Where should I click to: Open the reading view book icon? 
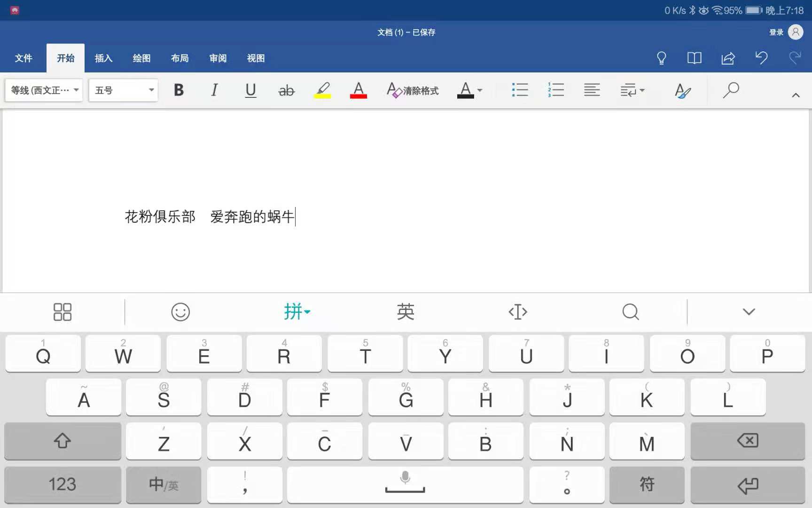[x=694, y=58]
